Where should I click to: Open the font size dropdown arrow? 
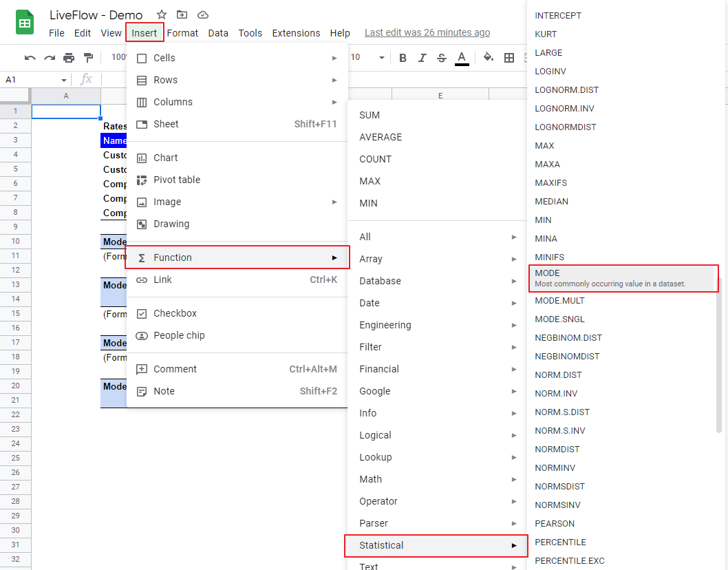click(x=382, y=58)
